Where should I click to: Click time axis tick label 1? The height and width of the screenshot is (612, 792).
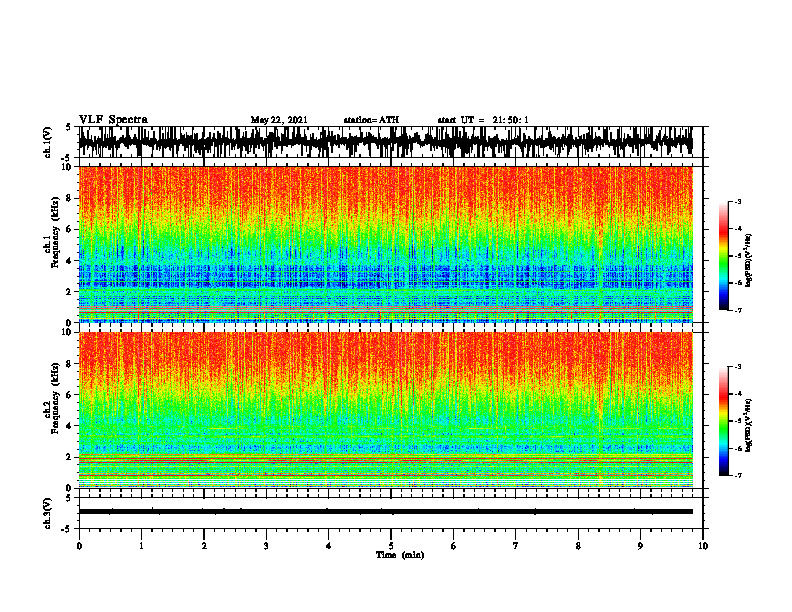(141, 546)
